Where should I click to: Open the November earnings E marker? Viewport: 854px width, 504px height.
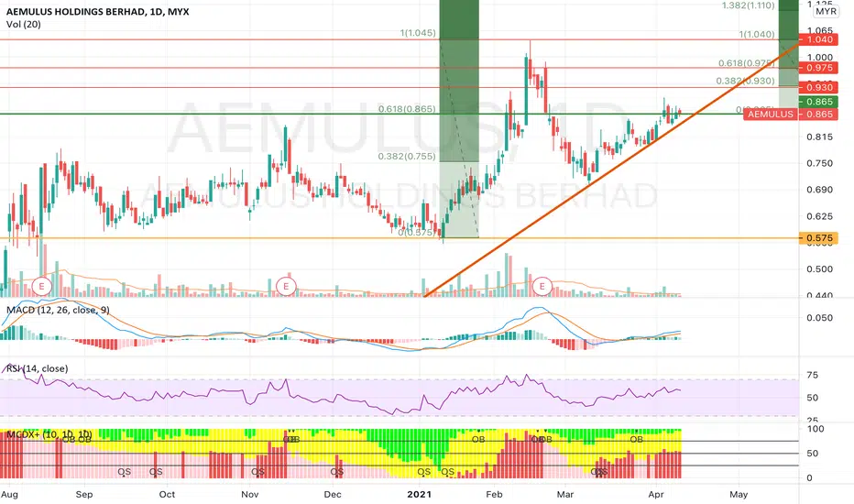pos(286,286)
